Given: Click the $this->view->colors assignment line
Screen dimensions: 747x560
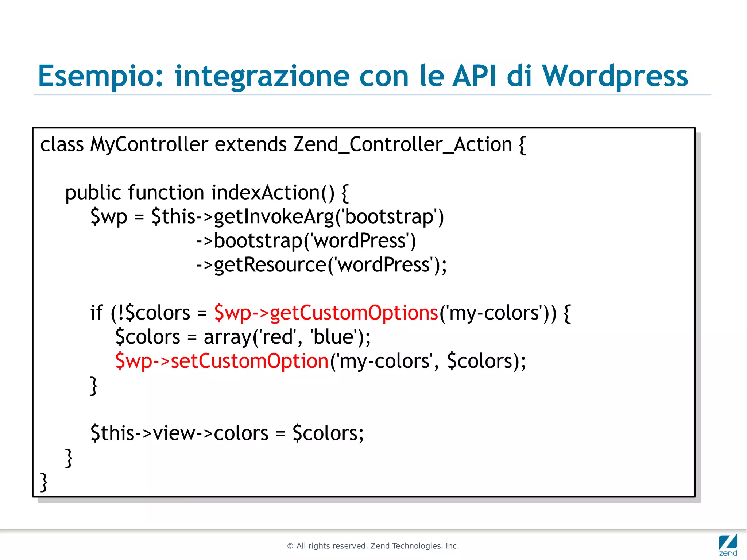Looking at the screenshot, I should (227, 433).
